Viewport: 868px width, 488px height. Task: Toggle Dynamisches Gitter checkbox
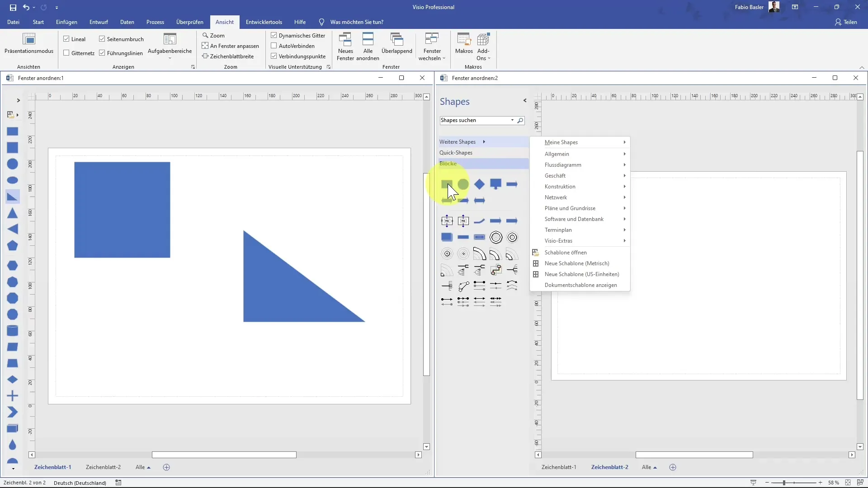tap(274, 35)
